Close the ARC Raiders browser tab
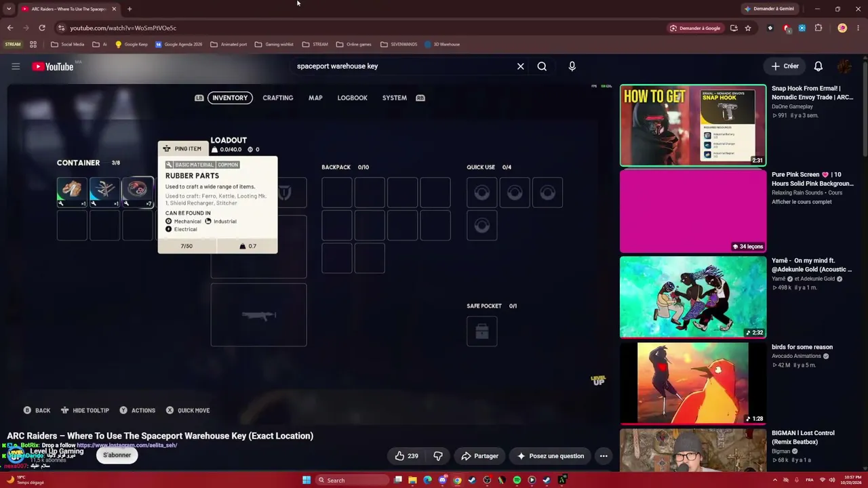868x488 pixels. click(114, 9)
